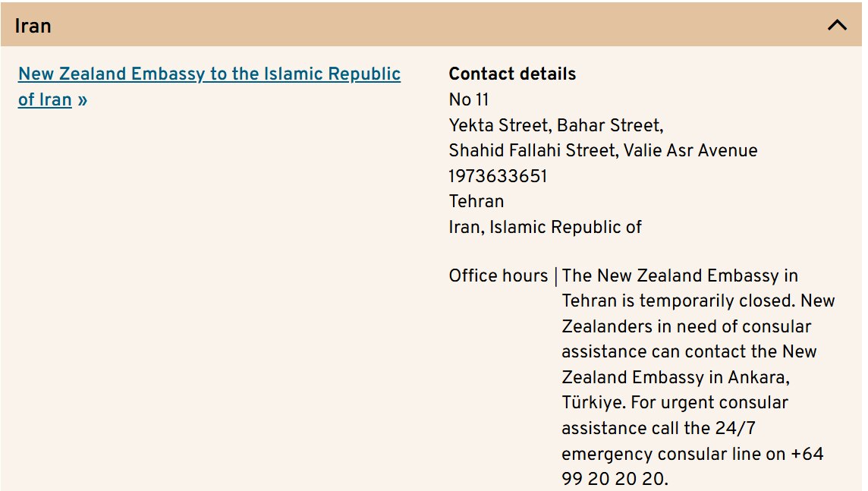Image resolution: width=868 pixels, height=491 pixels.
Task: Click 'Zealanders in need of consular' line
Action: pos(686,327)
